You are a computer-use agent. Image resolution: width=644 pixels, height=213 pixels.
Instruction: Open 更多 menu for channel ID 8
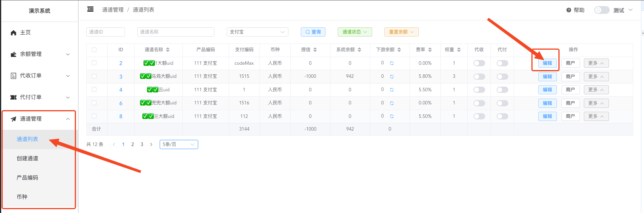coord(596,116)
